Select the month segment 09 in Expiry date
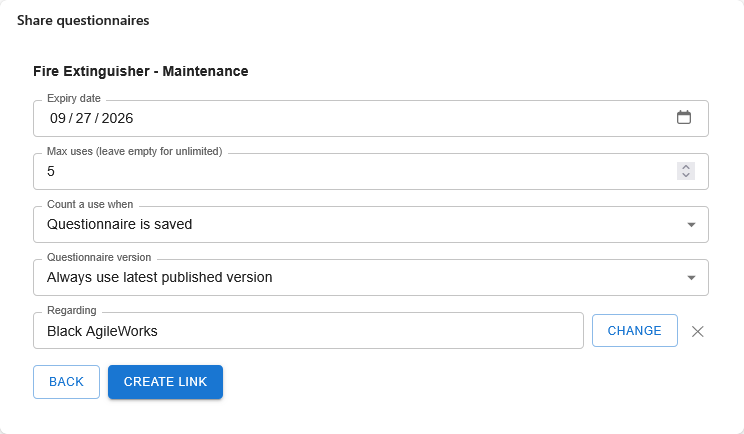The height and width of the screenshot is (434, 744). pos(58,118)
